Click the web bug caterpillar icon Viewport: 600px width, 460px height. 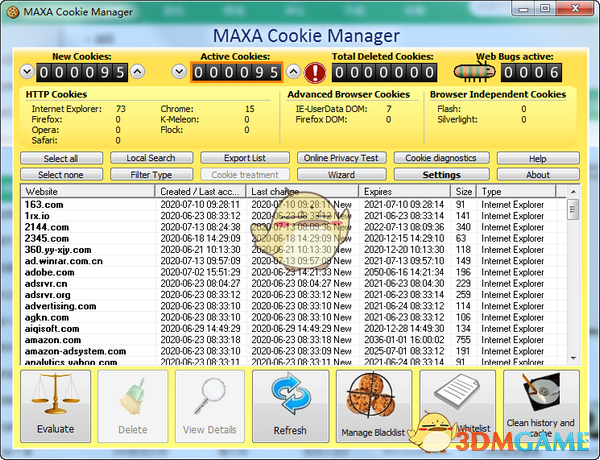[474, 72]
